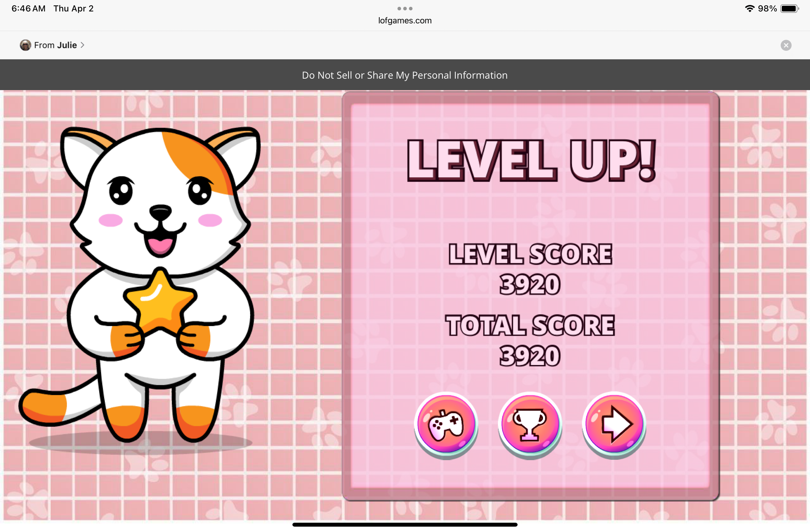810x532 pixels.
Task: Tap the Total Score value 3920
Action: tap(530, 356)
